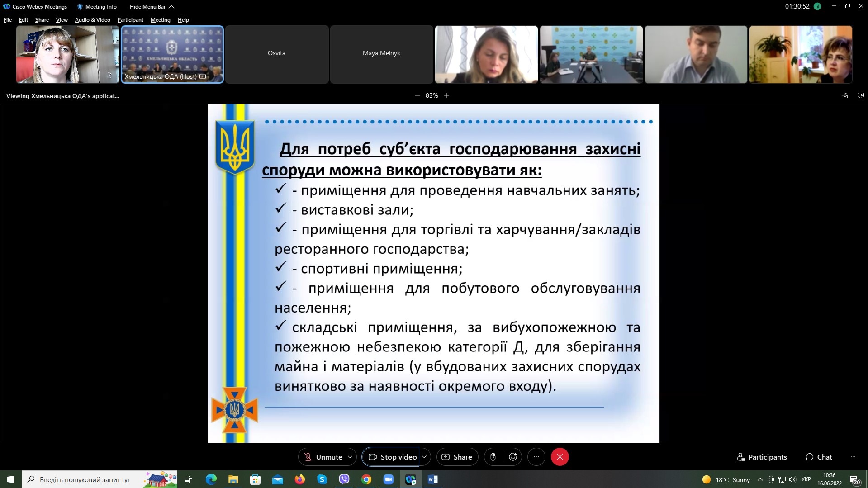Open the panel options ellipsis beside Chat

pos(853,457)
